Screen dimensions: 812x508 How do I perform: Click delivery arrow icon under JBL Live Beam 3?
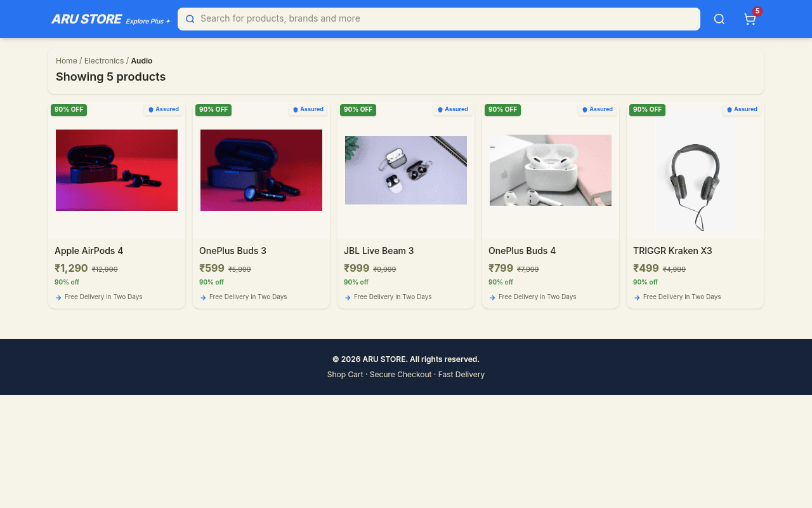click(348, 297)
